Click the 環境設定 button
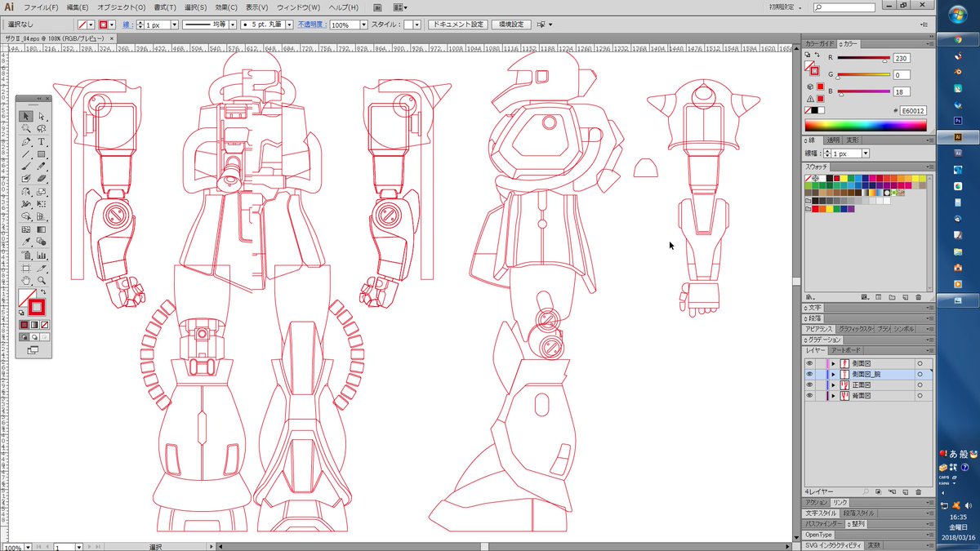 510,24
